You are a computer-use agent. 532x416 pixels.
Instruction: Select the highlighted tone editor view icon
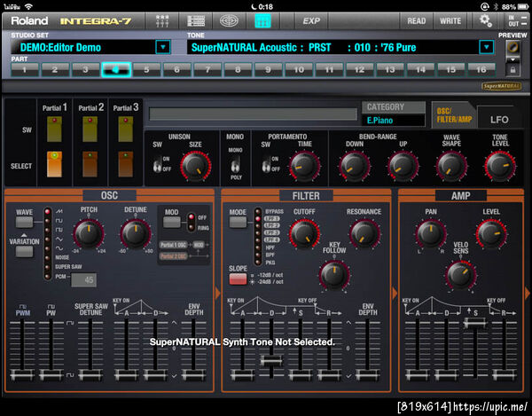click(263, 21)
